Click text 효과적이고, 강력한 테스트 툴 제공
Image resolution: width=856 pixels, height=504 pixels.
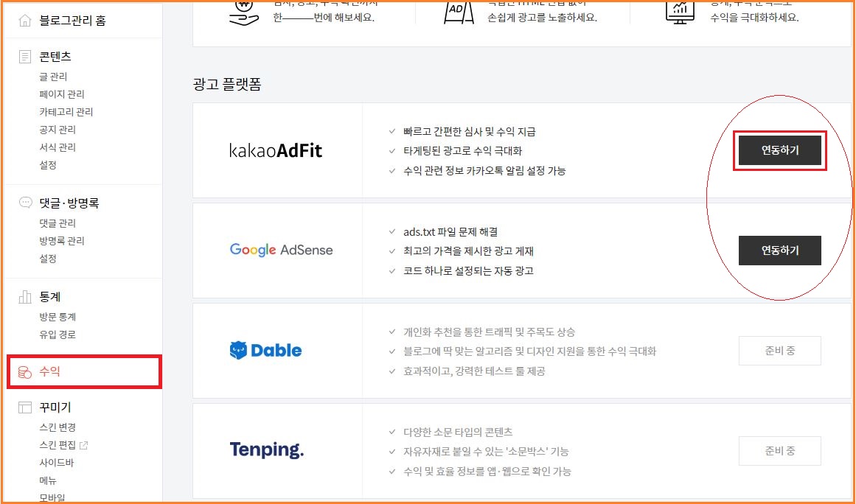coord(474,371)
